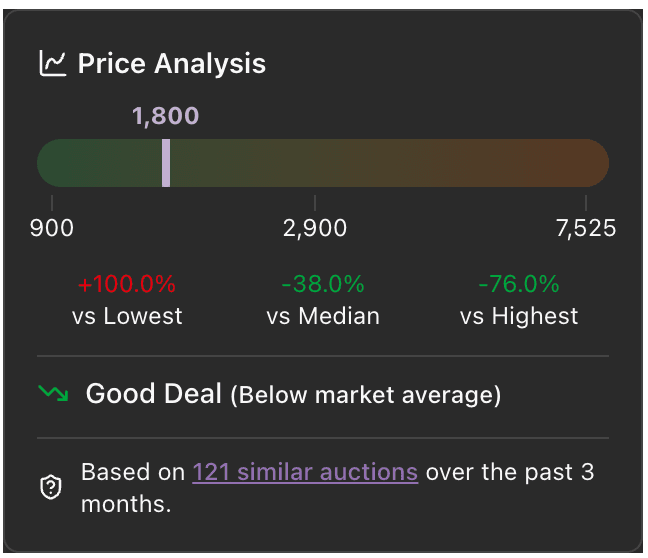Viewport: 648px width, 558px height.
Task: Click the shield question mark icon
Action: click(x=50, y=487)
